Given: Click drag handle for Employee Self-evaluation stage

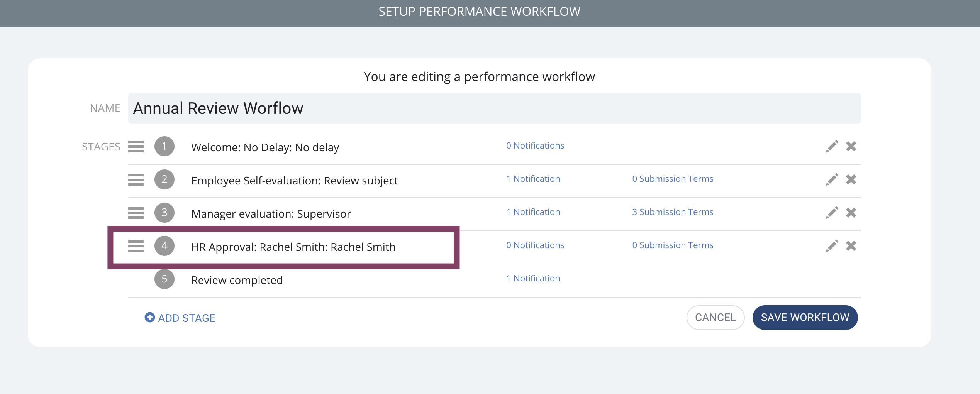Looking at the screenshot, I should click(136, 180).
